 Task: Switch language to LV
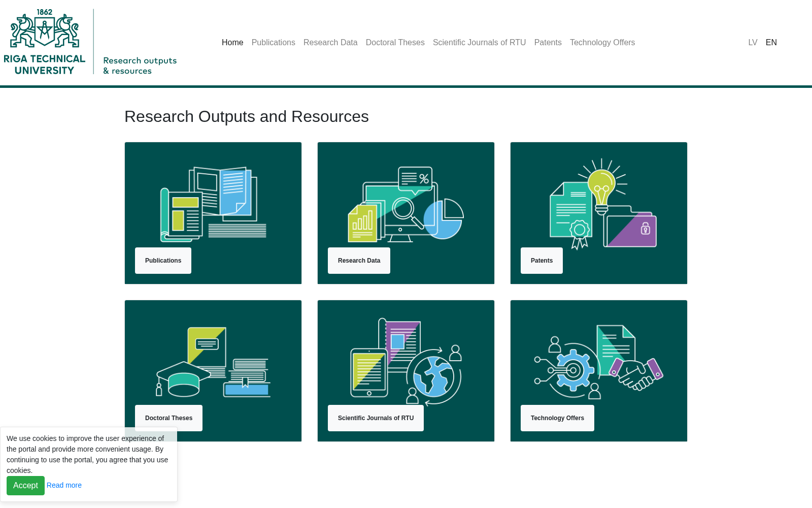click(x=753, y=43)
